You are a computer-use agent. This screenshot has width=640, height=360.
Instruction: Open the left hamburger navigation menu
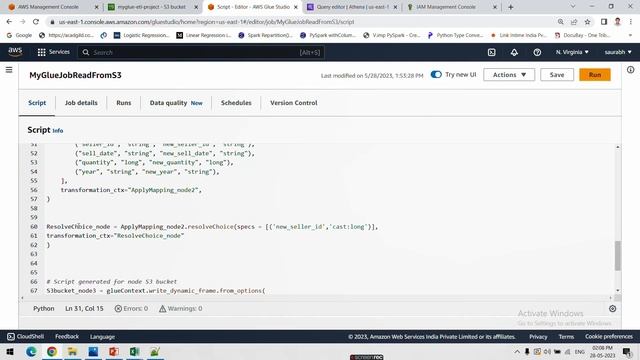pyautogui.click(x=9, y=70)
